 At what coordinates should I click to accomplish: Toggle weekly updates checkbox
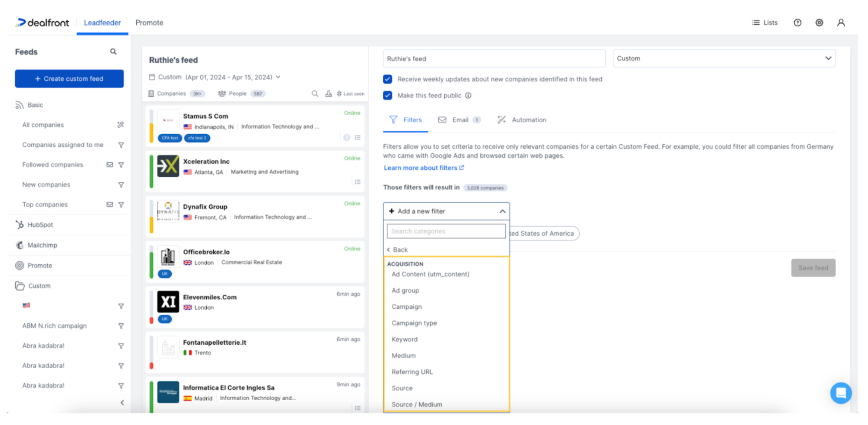coord(387,79)
